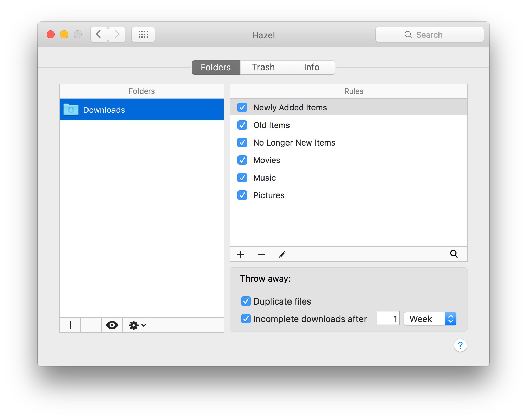Viewport: 527px width, 420px height.
Task: Click the Search field in title bar
Action: [429, 35]
